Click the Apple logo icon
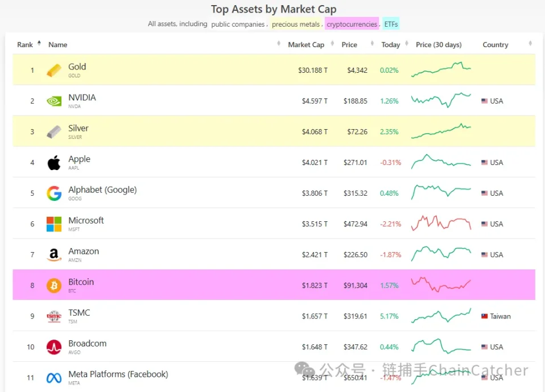The image size is (545, 392). click(54, 163)
